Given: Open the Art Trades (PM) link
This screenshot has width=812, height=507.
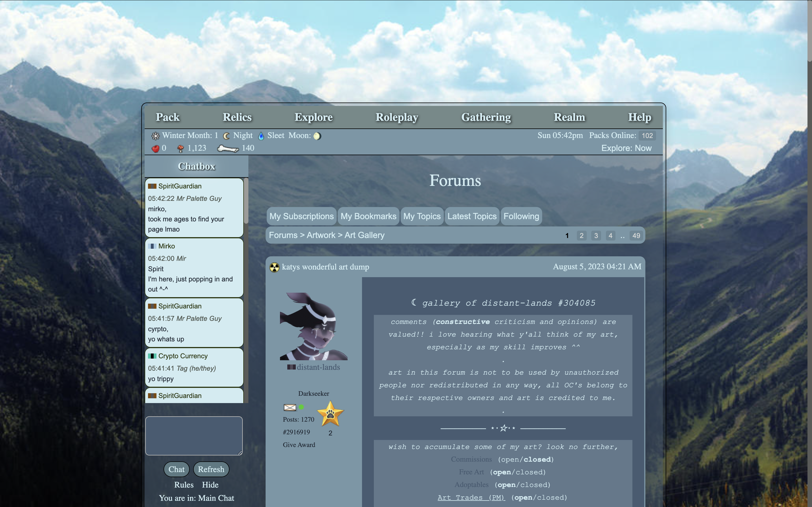Looking at the screenshot, I should 471,498.
